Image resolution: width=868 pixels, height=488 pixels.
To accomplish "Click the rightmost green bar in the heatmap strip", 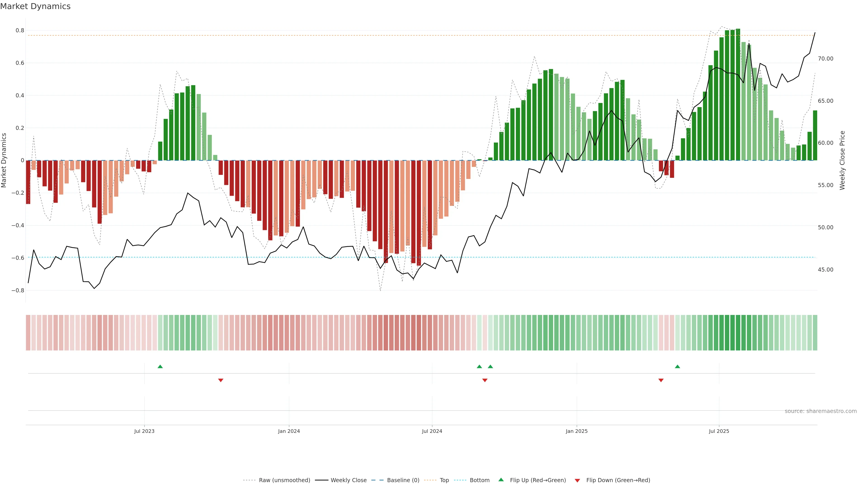I will tap(815, 333).
